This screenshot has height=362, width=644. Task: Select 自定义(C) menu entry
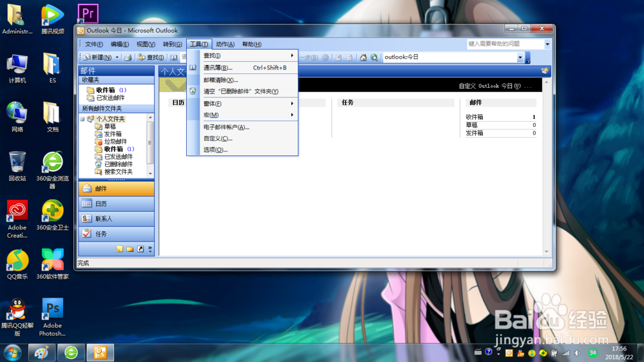pyautogui.click(x=242, y=138)
